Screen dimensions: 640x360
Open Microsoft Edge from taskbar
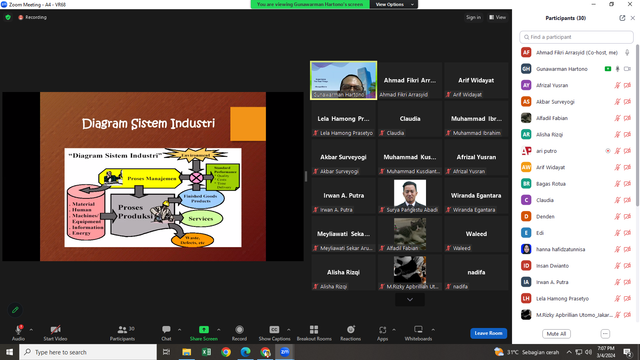(245, 352)
